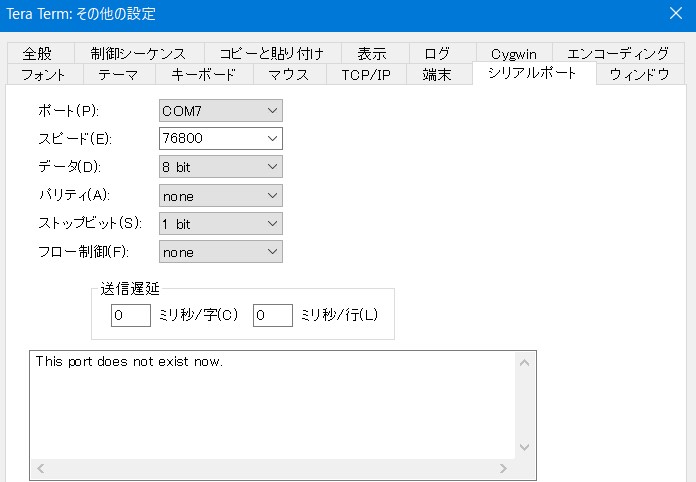Viewport: 696px width, 482px height.
Task: Switch to the 全般 tab
Action: tap(37, 53)
